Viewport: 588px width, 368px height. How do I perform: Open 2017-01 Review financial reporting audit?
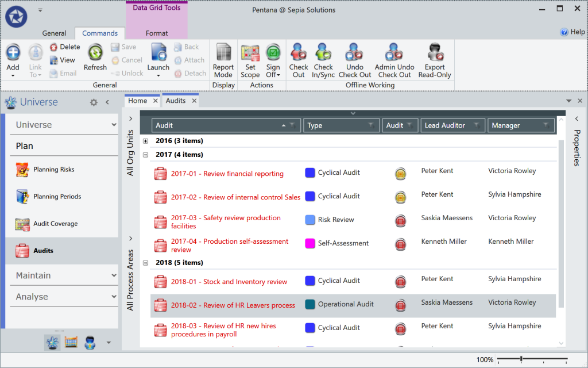227,174
